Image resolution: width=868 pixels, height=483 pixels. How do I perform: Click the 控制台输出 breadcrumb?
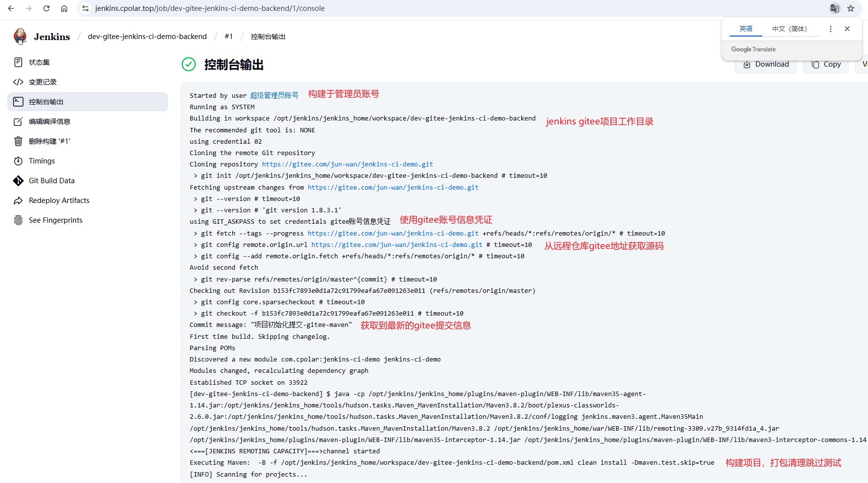point(268,37)
